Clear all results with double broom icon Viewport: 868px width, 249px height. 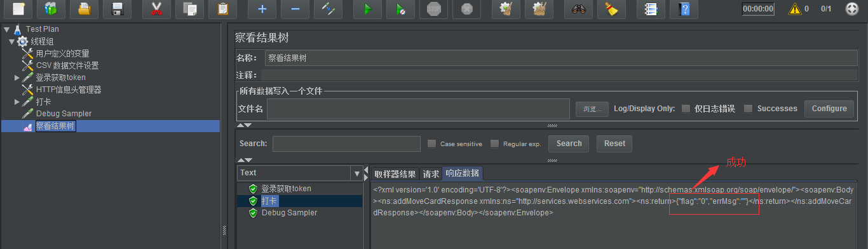click(539, 9)
